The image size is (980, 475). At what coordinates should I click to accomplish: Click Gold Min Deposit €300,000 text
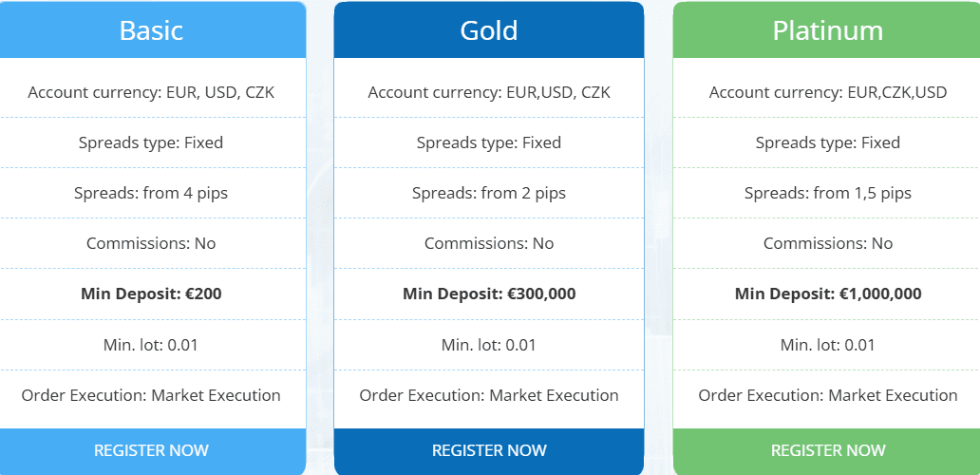pos(489,294)
